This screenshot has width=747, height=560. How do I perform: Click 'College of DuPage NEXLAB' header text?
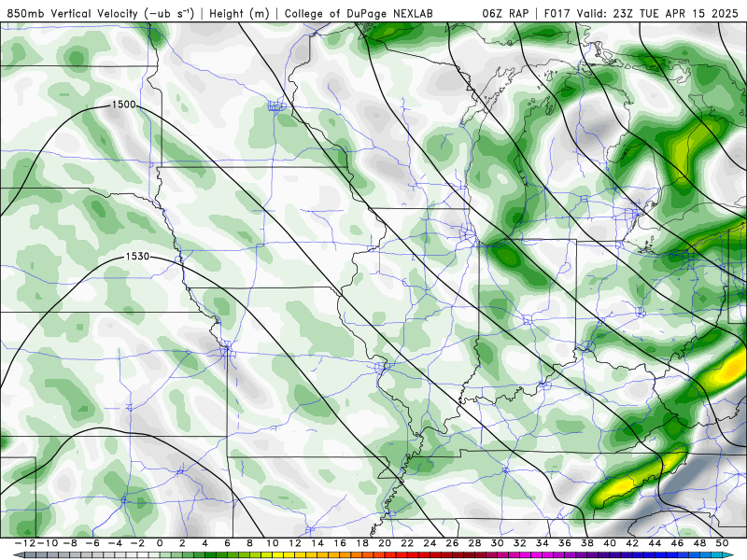(359, 13)
